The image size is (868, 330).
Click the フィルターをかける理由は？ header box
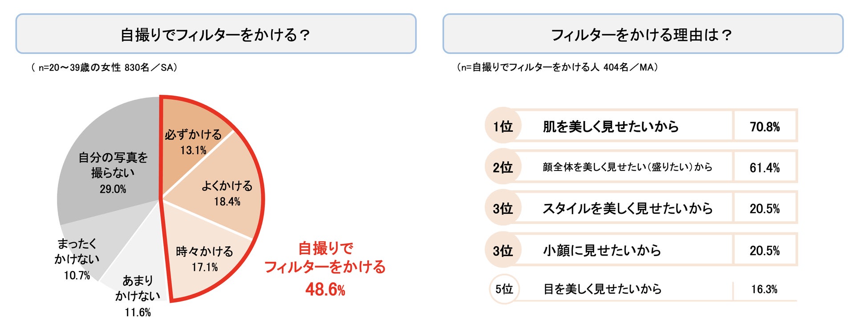point(642,34)
